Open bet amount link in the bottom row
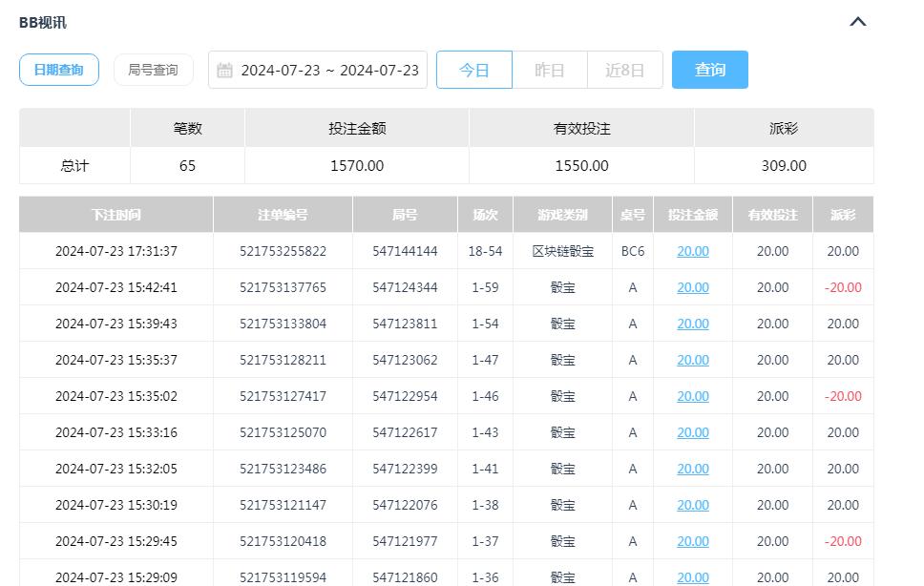The width and height of the screenshot is (924, 586). pos(692,577)
